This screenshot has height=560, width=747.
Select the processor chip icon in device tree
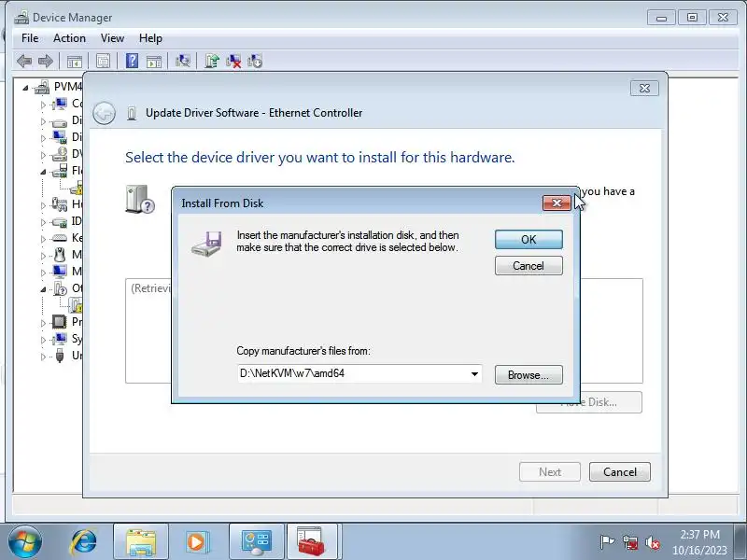(x=59, y=322)
